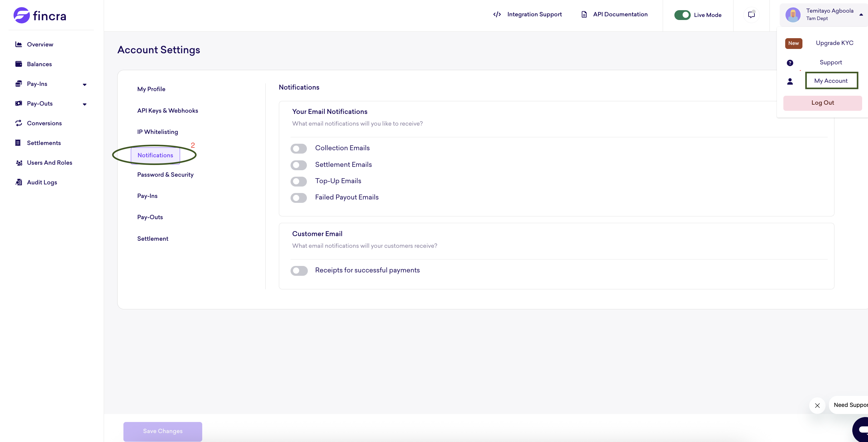Screen dimensions: 868x442
Task: Click the Balances wallet icon
Action: click(x=18, y=64)
